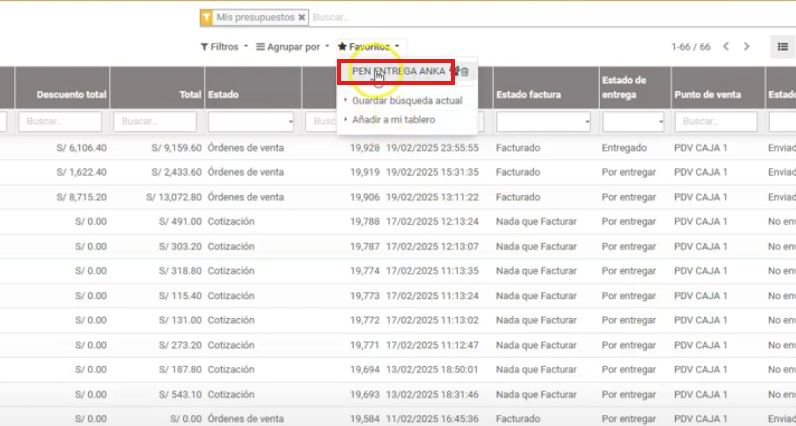This screenshot has height=426, width=796.
Task: Sort by the Estado factura column header
Action: coord(528,94)
